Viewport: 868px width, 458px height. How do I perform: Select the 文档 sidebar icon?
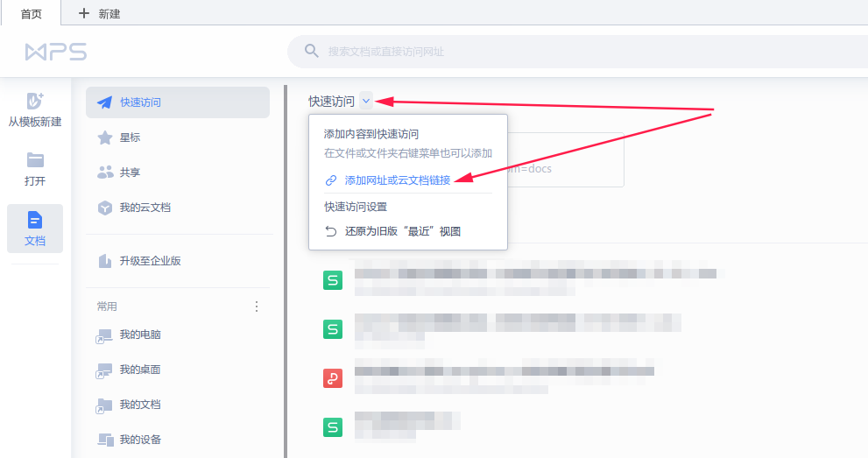click(35, 220)
